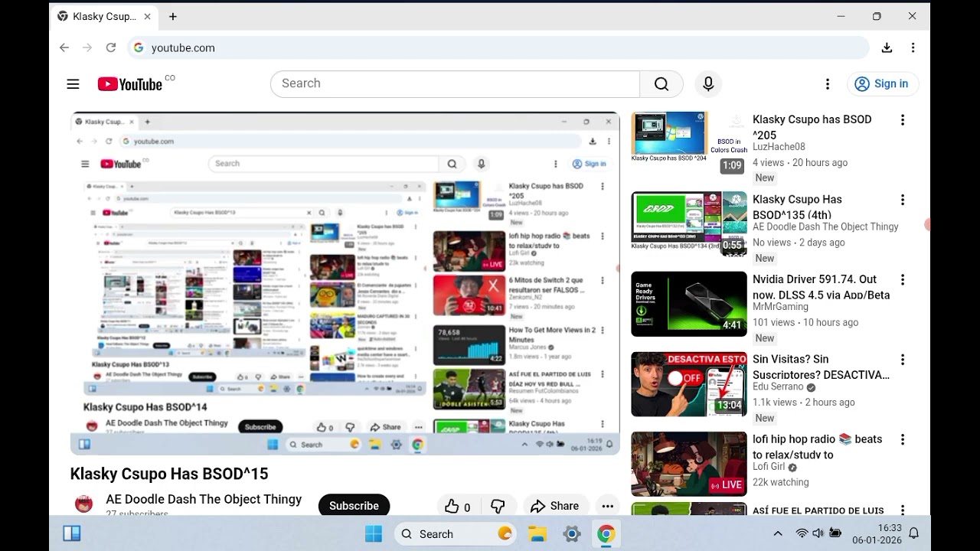Open the DESACTIVA ESTO video thumbnail

click(x=689, y=383)
